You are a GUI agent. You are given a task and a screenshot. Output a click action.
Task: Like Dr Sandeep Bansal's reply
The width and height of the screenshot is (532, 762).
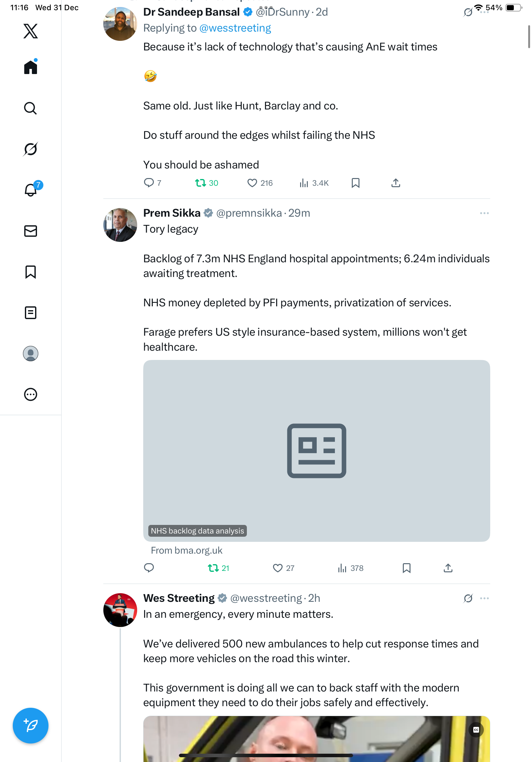252,183
